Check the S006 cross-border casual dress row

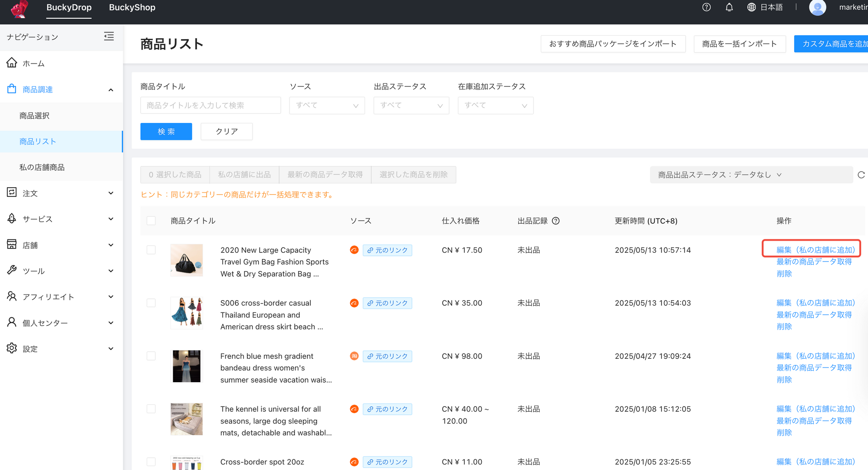151,303
